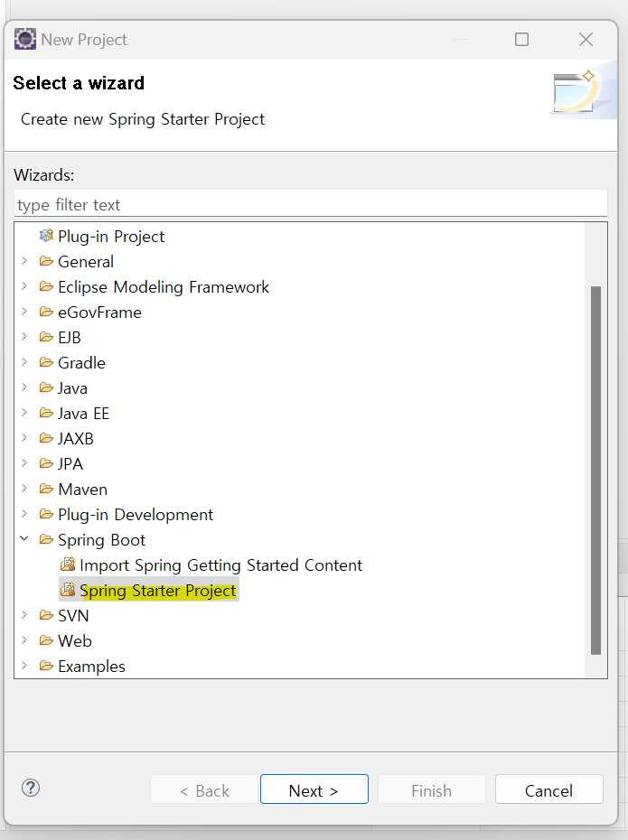The image size is (628, 840).
Task: Select the EJB label
Action: click(70, 338)
